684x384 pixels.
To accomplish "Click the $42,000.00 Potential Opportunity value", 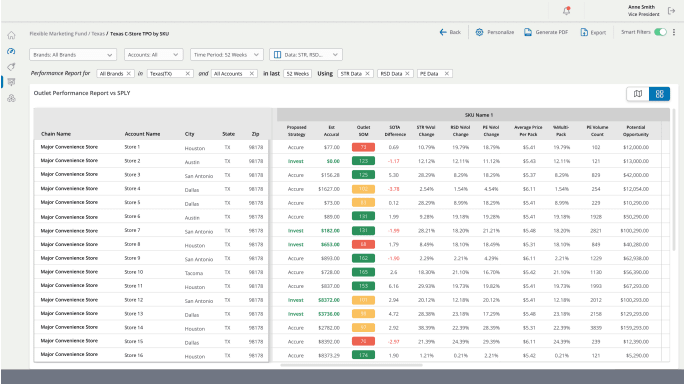I will (636, 175).
